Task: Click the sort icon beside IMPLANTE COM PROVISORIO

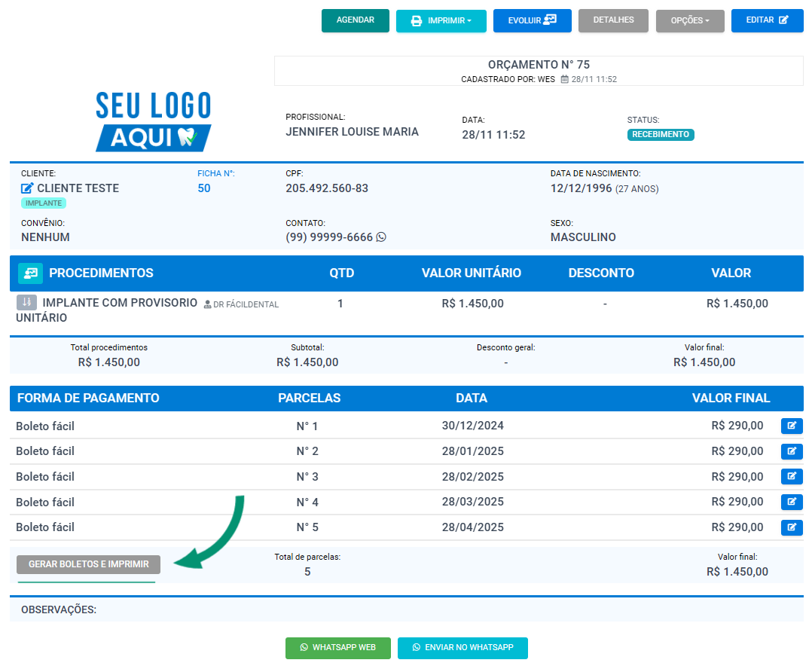Action: click(26, 302)
